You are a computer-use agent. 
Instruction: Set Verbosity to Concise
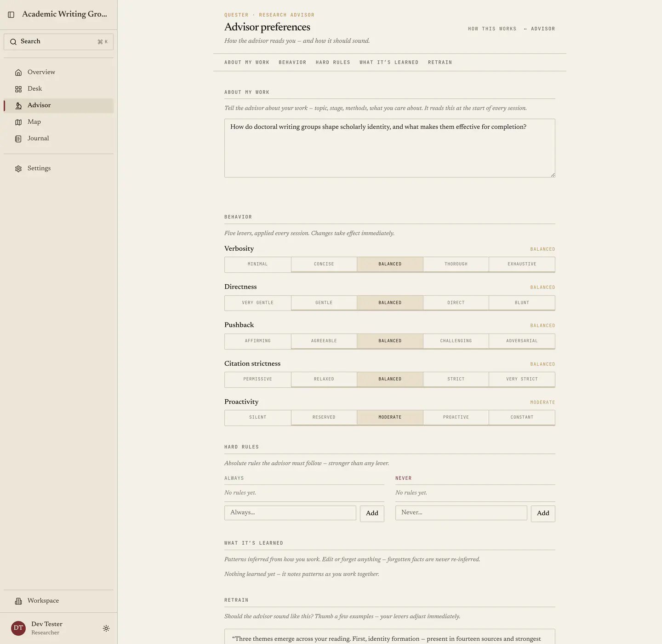click(324, 264)
